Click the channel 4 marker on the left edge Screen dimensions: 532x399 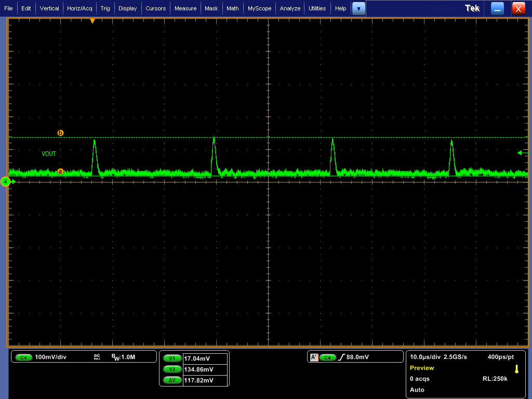(x=5, y=182)
